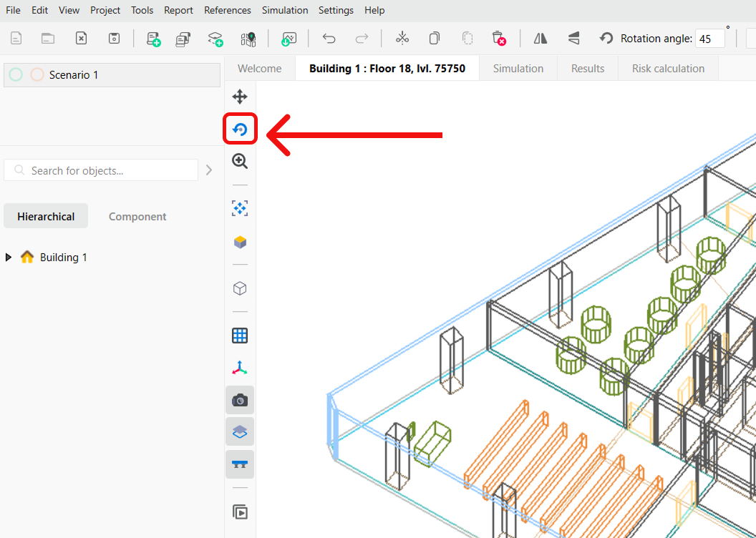Toggle the grid display button
Image resolution: width=756 pixels, height=538 pixels.
coord(240,336)
